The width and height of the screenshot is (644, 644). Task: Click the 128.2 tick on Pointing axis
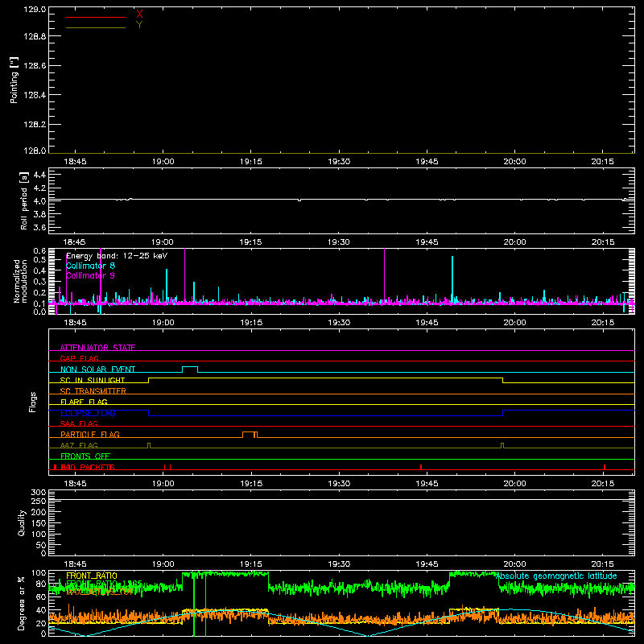point(35,124)
